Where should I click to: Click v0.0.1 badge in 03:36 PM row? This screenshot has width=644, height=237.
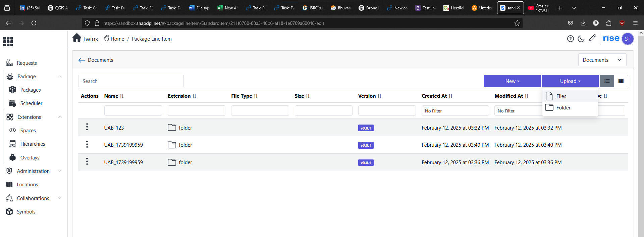(366, 163)
